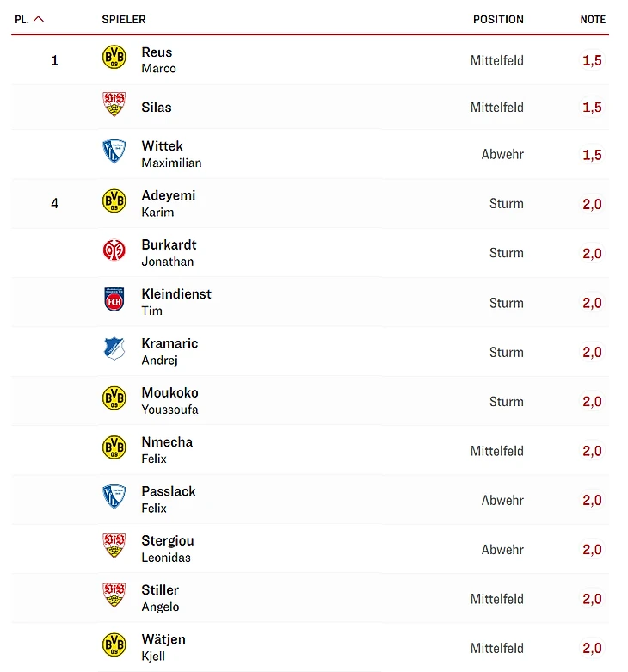The height and width of the screenshot is (672, 628).
Task: Open Karim Adeyemi player link
Action: [x=169, y=204]
